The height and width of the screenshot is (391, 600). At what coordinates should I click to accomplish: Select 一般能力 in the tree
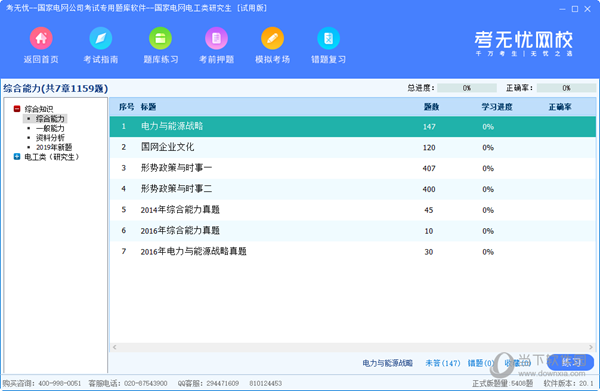point(50,128)
